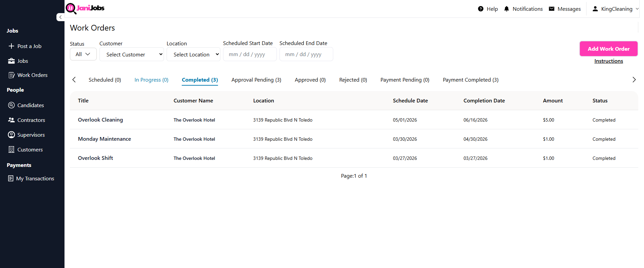
Task: Open the Approval Pending (3) tab
Action: (256, 80)
